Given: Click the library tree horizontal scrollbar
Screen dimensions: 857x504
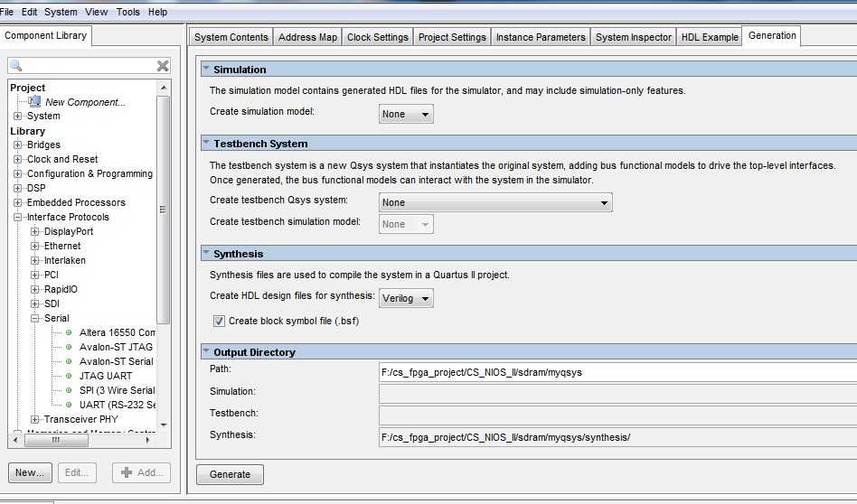Looking at the screenshot, I should tap(56, 440).
